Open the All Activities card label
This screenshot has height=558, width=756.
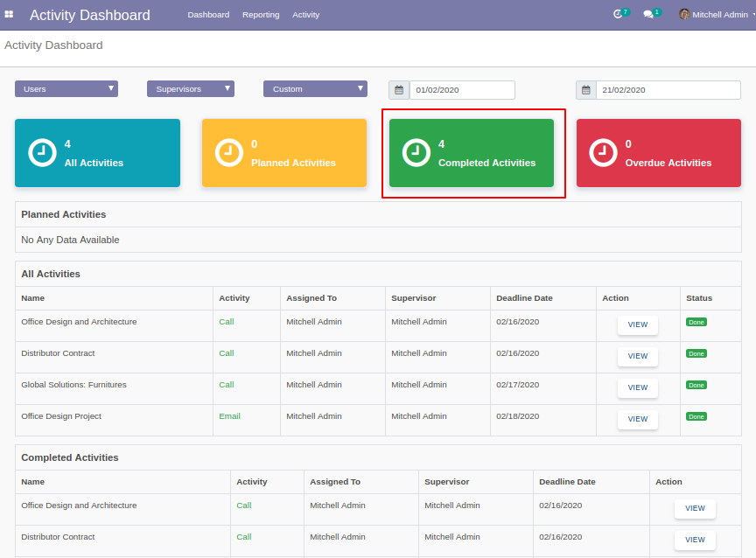(94, 163)
